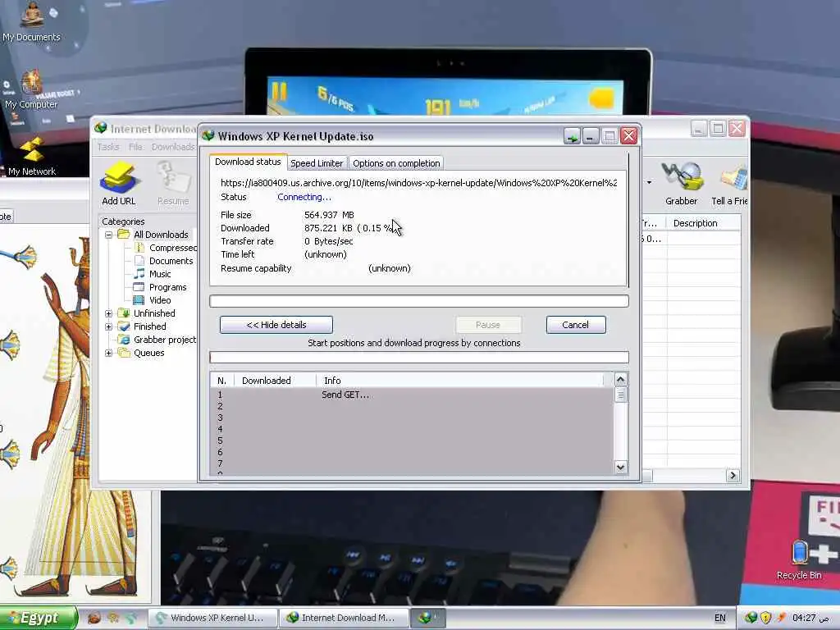Click the IDM-icon taskbar button
The width and height of the screenshot is (840, 630).
[428, 618]
